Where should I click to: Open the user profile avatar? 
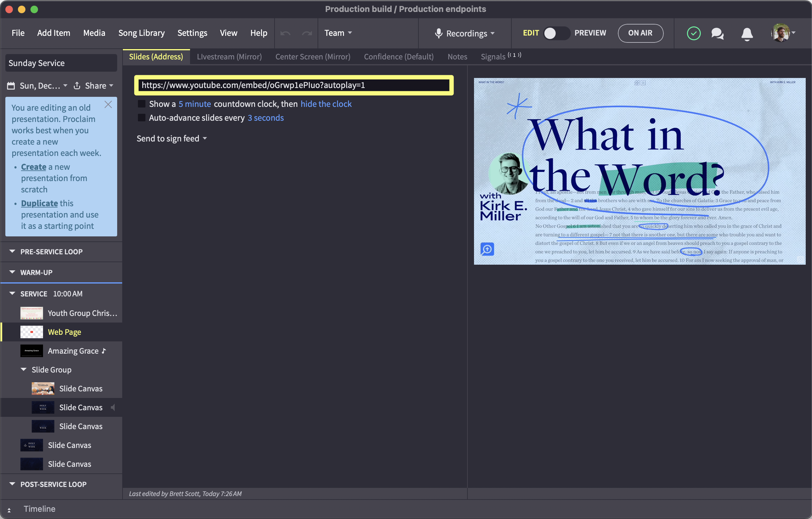coord(780,33)
